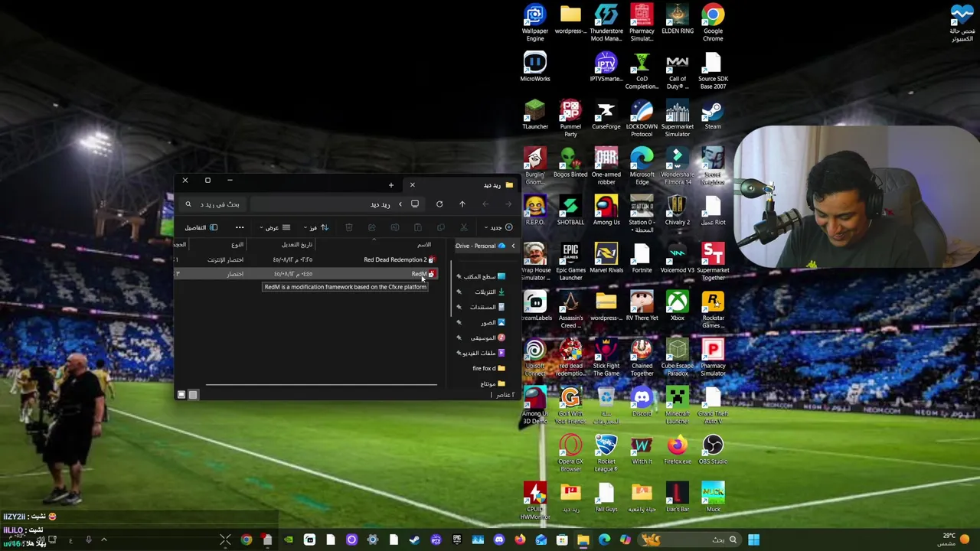
Task: Open Documents (المستندات) in navigation pane
Action: tap(482, 307)
